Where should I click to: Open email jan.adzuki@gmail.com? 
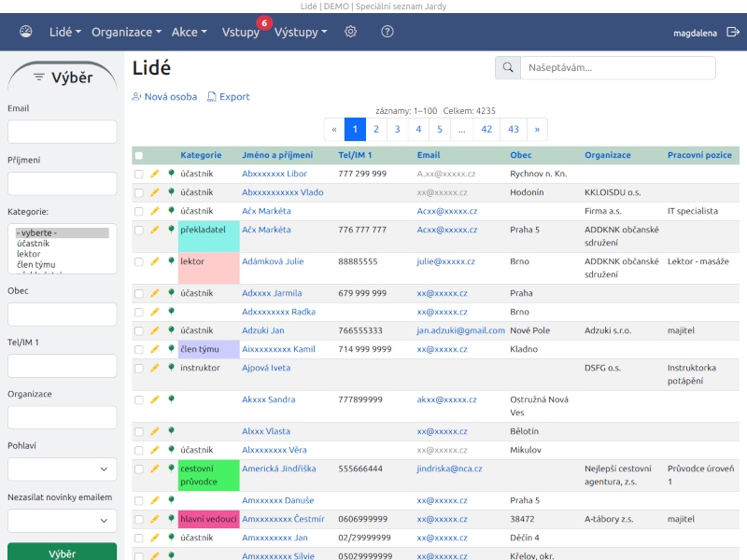[x=460, y=330]
